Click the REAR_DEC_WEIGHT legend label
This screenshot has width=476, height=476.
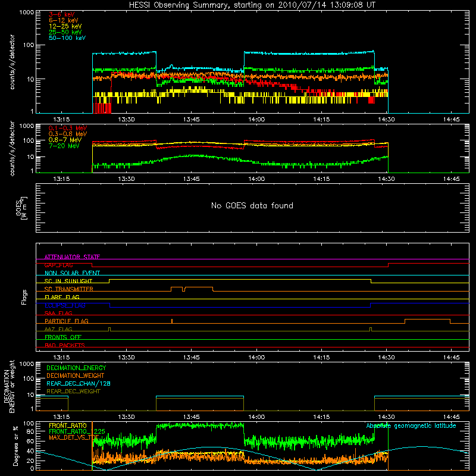73,392
